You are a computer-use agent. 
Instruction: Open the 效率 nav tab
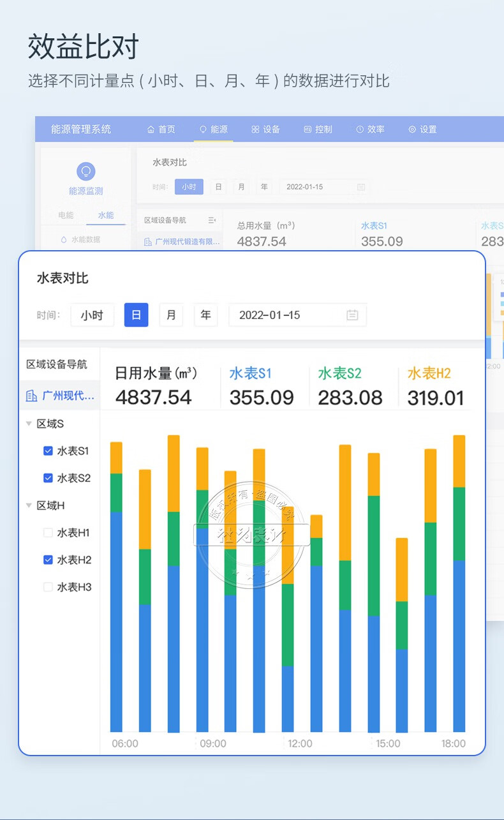click(370, 129)
